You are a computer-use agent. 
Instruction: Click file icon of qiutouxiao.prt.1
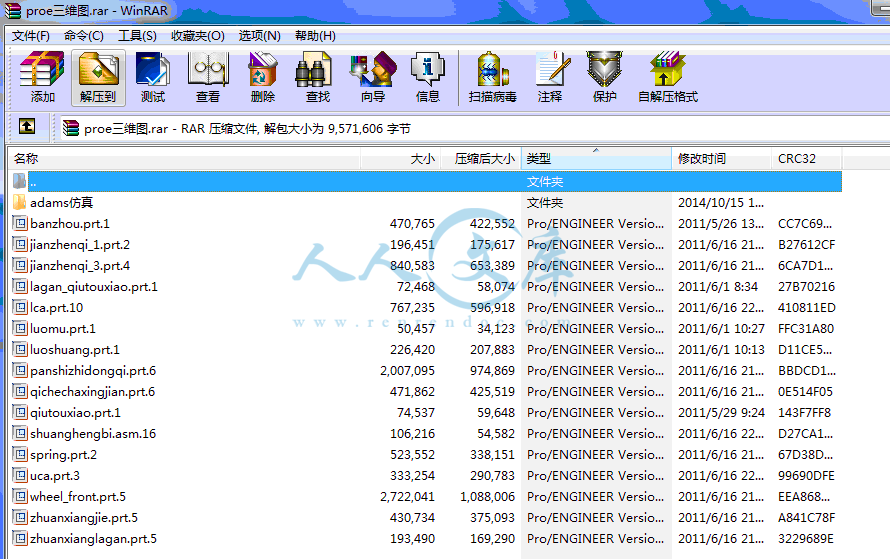[x=20, y=412]
